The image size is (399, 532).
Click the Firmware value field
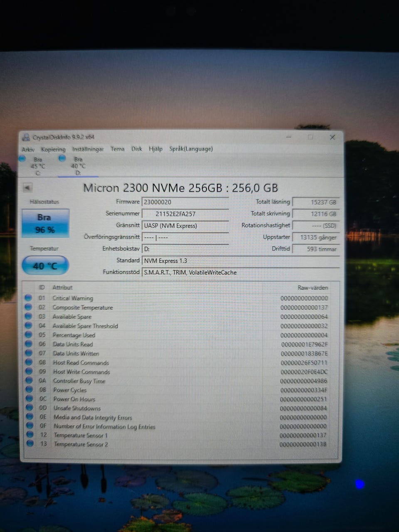pyautogui.click(x=185, y=202)
